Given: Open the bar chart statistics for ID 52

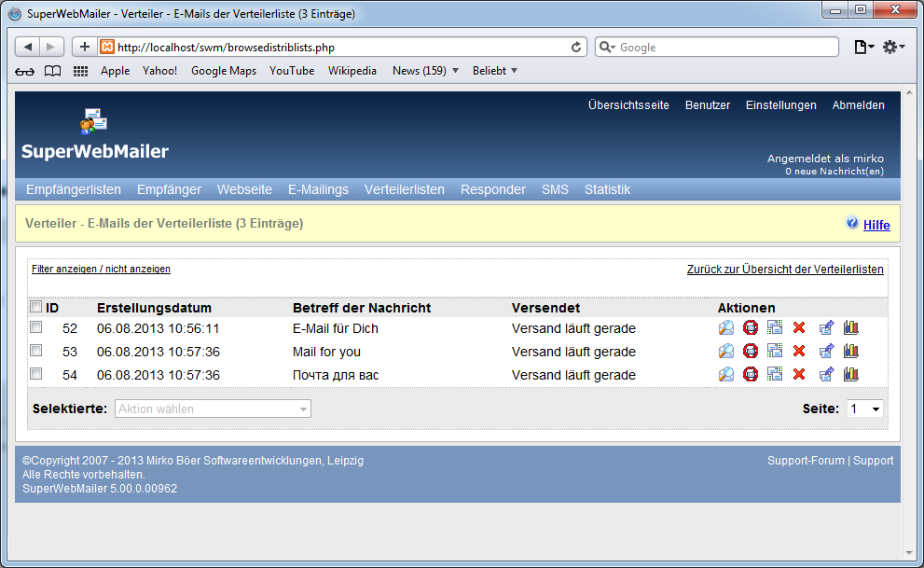Looking at the screenshot, I should (x=851, y=327).
